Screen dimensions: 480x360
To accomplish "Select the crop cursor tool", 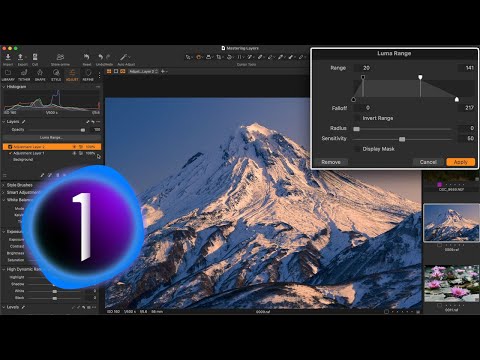I will point(219,57).
